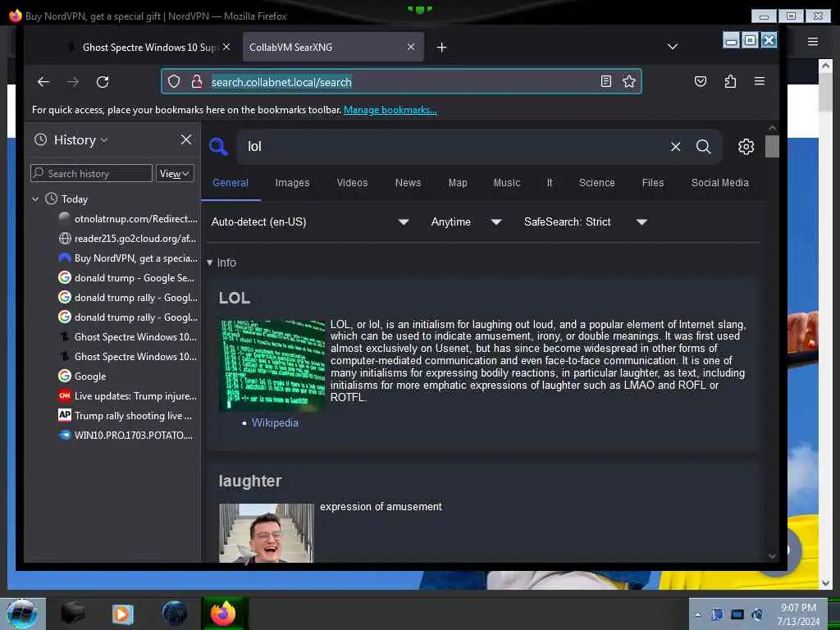Go back using the browser back arrow
This screenshot has height=630, width=840.
tap(43, 81)
